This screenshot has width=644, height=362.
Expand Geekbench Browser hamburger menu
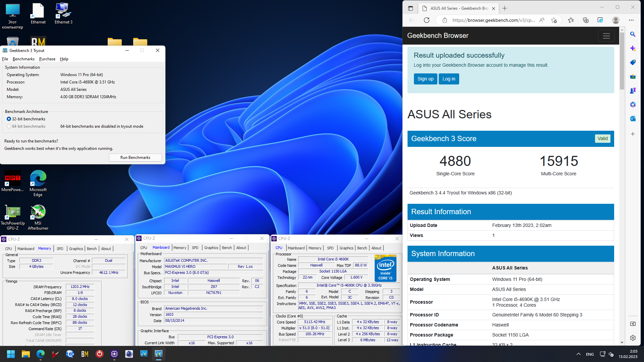(606, 36)
